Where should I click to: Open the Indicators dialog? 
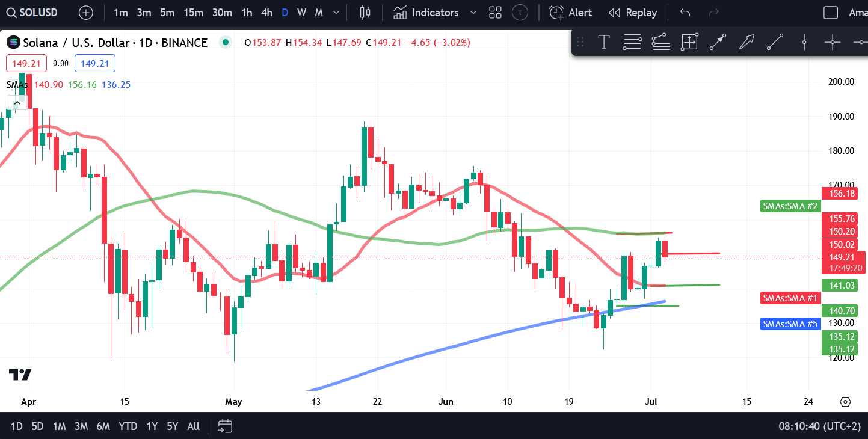pos(426,13)
